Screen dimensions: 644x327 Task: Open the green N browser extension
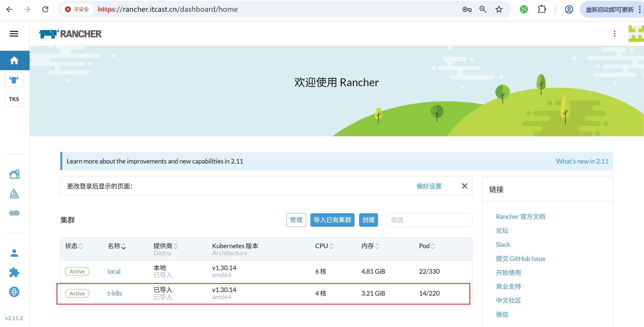pyautogui.click(x=524, y=9)
